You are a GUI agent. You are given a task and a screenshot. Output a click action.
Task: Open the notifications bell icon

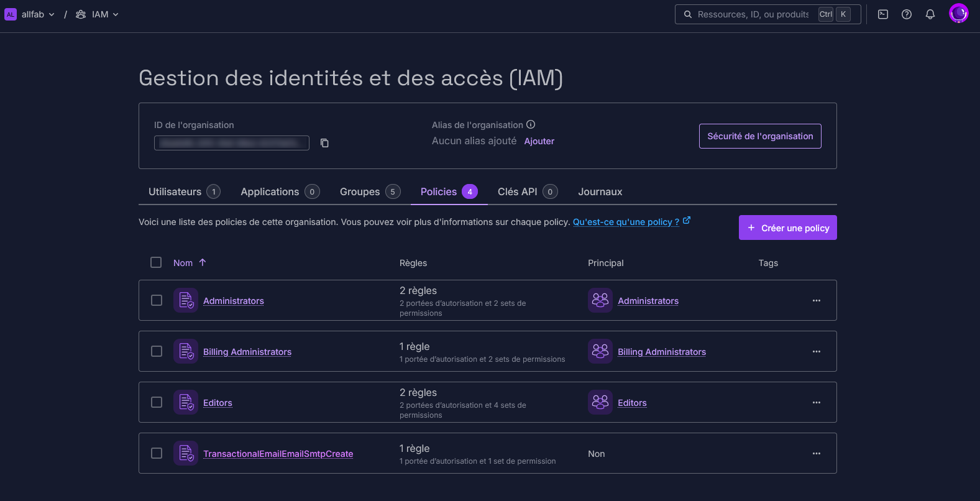[930, 14]
